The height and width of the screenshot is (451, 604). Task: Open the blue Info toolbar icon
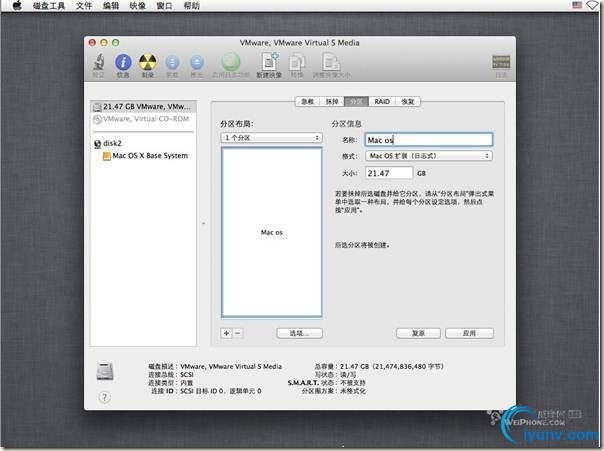click(123, 62)
